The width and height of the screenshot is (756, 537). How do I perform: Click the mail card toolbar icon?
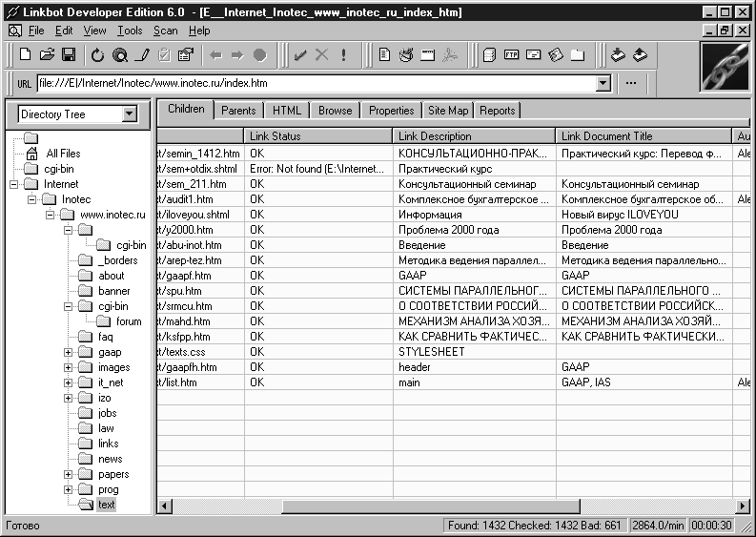(533, 54)
